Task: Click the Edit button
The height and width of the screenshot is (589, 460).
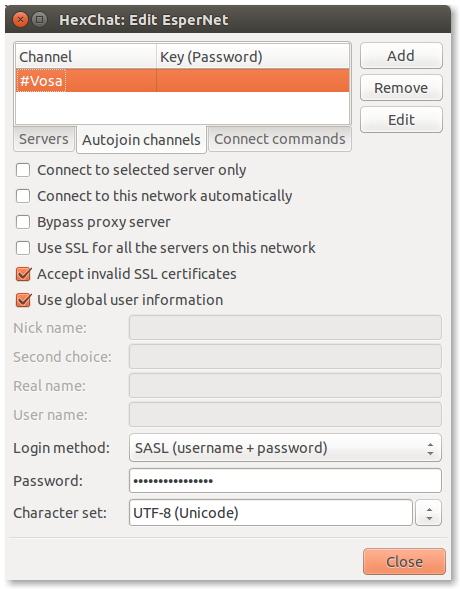Action: pyautogui.click(x=401, y=120)
